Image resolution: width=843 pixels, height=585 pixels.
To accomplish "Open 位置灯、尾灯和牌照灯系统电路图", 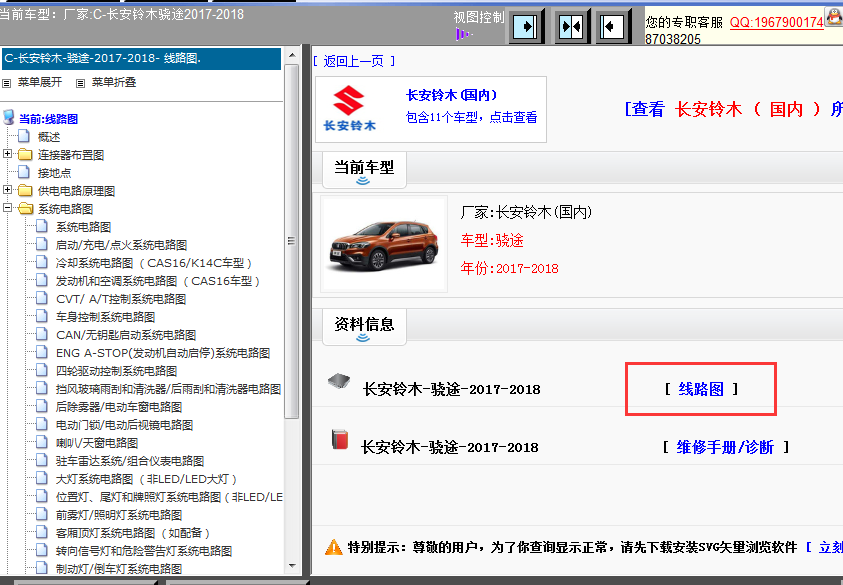I will coord(169,497).
